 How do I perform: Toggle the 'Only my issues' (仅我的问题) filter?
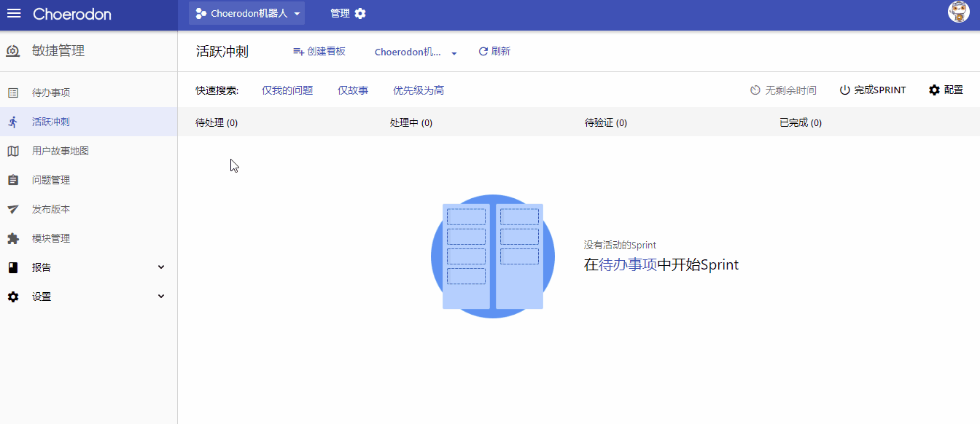coord(287,90)
